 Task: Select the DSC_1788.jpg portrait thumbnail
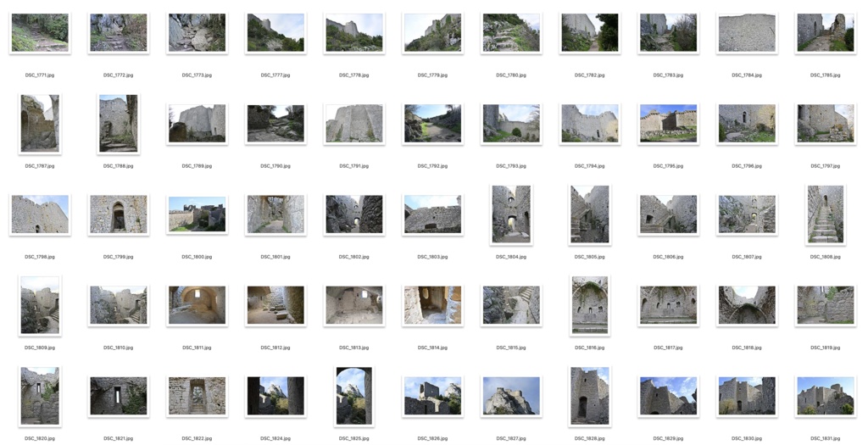click(119, 124)
